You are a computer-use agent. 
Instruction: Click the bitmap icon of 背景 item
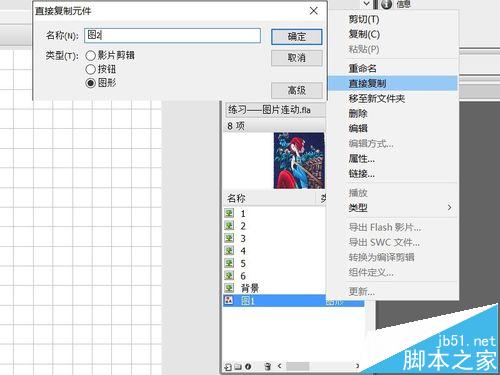coord(229,288)
